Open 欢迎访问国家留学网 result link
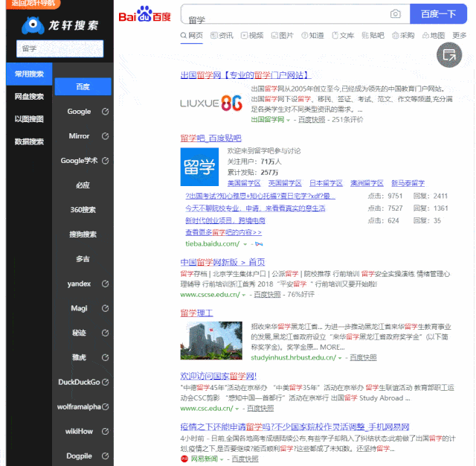 218,376
